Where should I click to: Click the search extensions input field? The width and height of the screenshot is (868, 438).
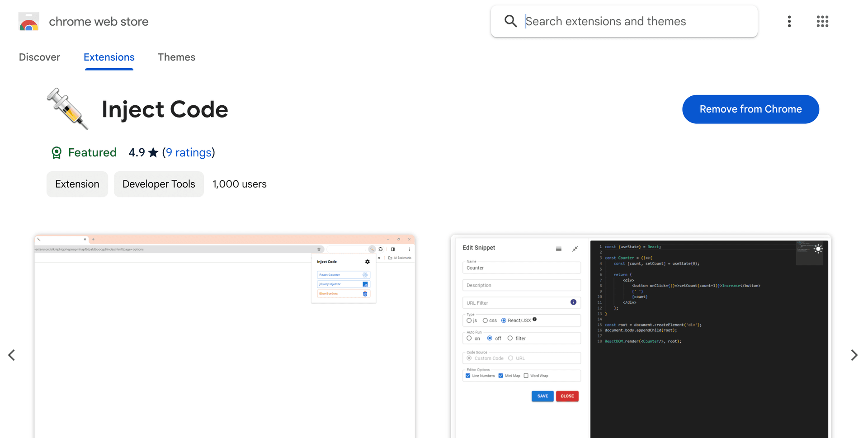click(624, 21)
